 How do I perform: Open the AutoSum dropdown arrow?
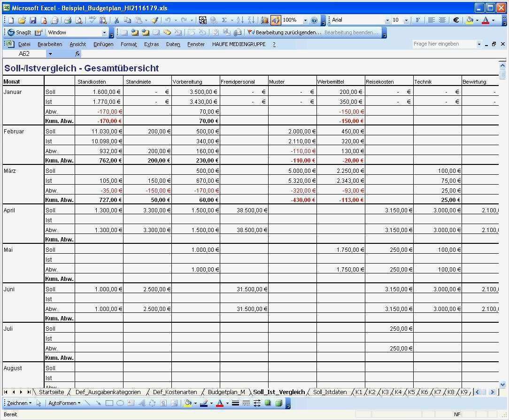click(x=232, y=20)
